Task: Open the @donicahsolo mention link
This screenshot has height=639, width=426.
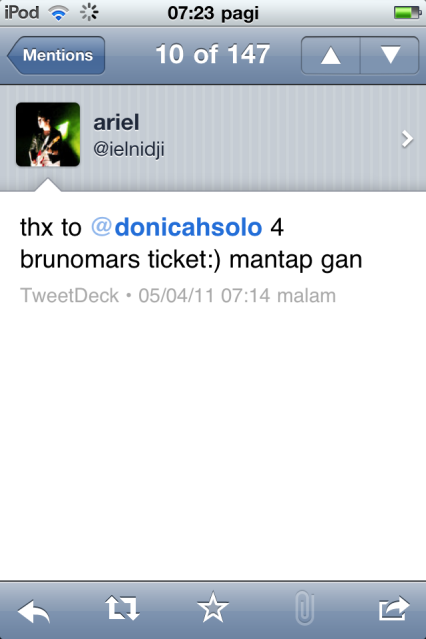Action: pos(177,227)
